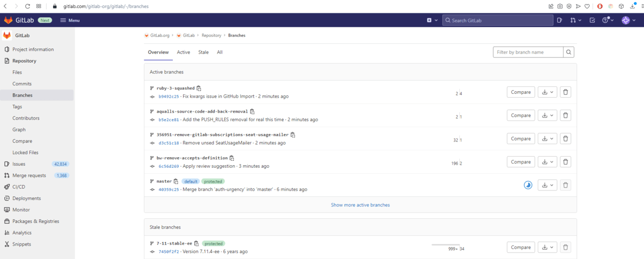Screen dimensions: 644x259
Task: Open the issues icon in header
Action: click(559, 20)
